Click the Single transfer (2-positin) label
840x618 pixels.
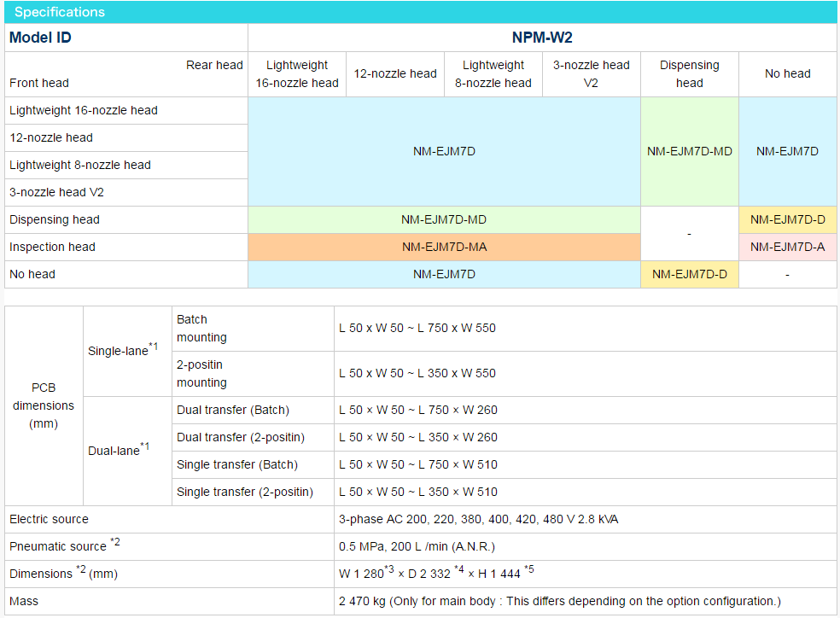pyautogui.click(x=245, y=493)
